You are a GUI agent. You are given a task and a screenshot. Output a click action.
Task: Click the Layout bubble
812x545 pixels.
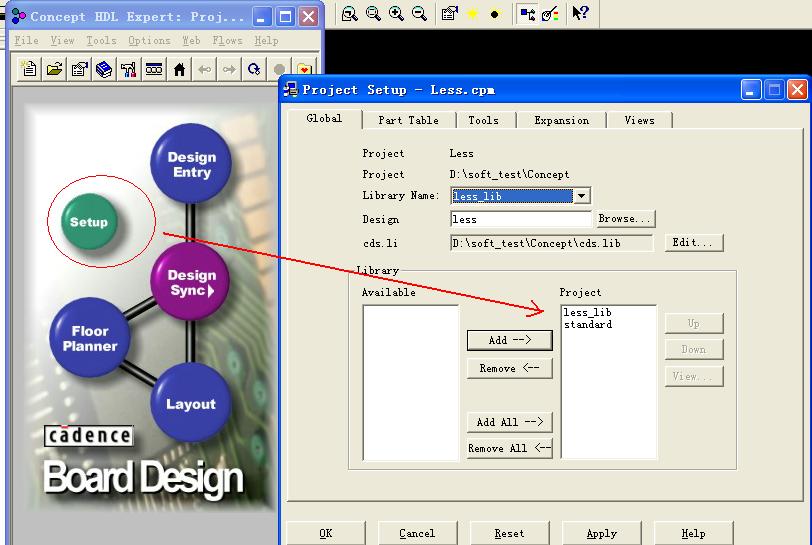click(191, 403)
